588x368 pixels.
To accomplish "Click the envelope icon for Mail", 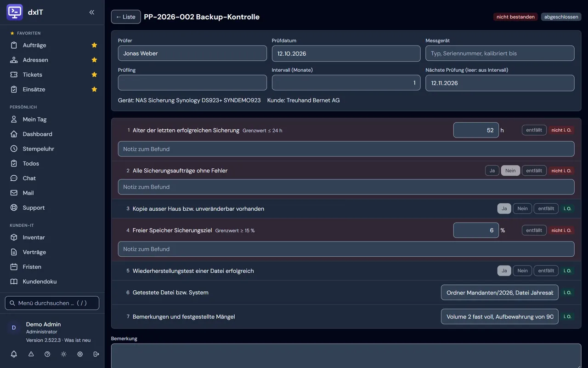I will (14, 193).
